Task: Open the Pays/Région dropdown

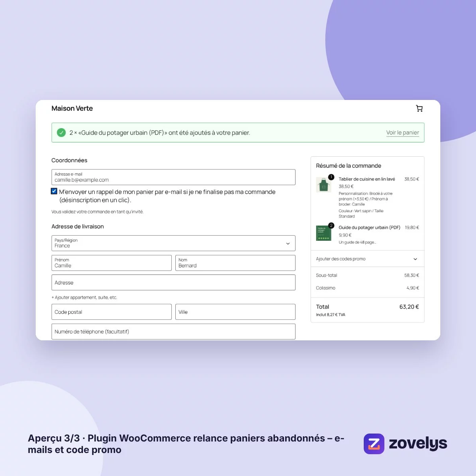Action: click(x=173, y=243)
